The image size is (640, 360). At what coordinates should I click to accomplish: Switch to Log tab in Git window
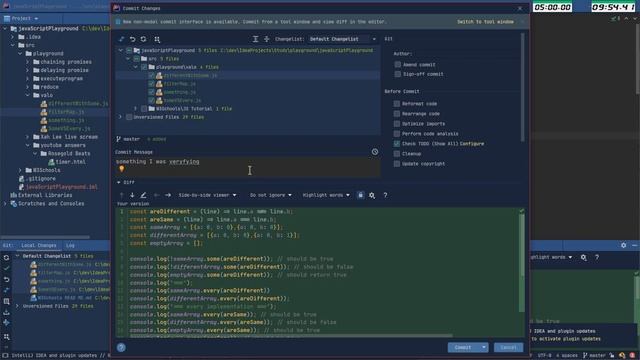point(70,245)
